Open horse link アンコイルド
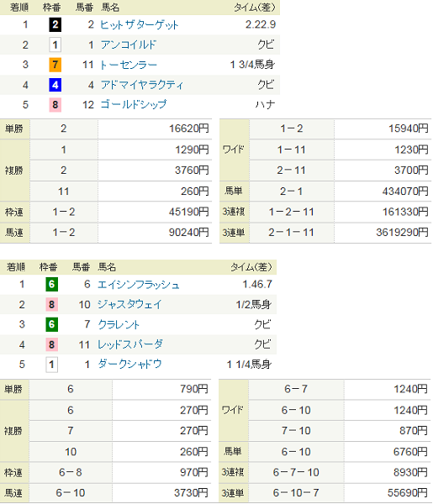 (x=129, y=45)
